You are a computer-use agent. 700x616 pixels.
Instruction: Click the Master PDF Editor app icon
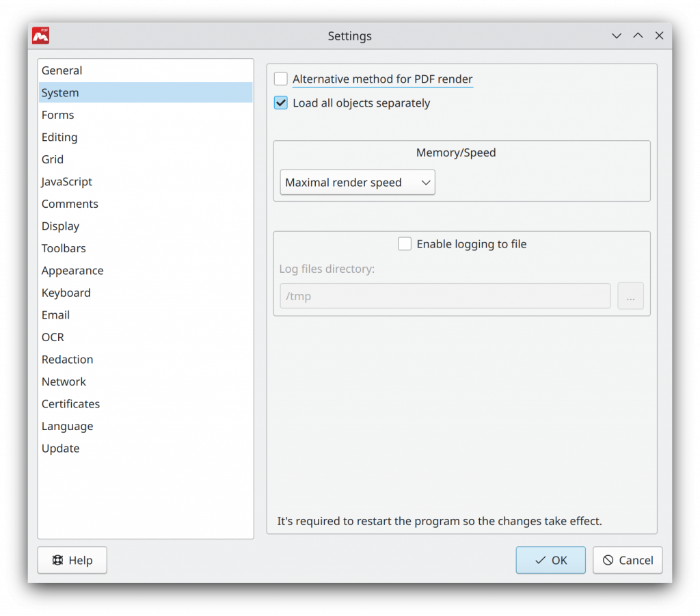(40, 36)
